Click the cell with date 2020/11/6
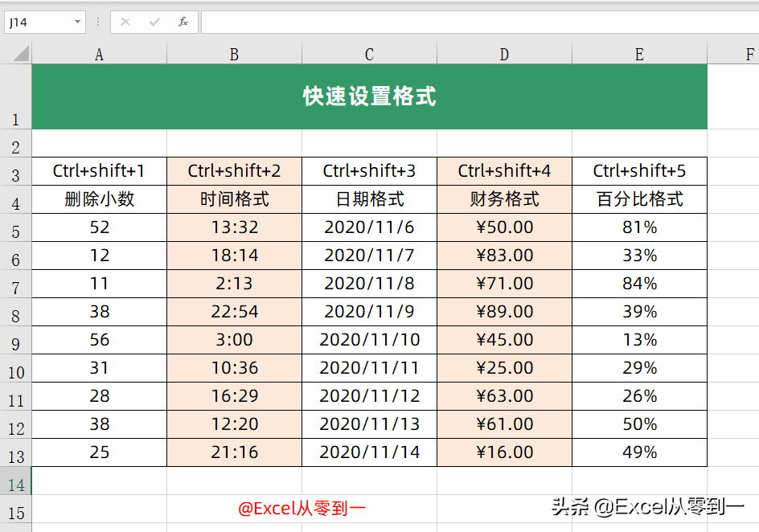Viewport: 759px width, 532px height. 368,227
